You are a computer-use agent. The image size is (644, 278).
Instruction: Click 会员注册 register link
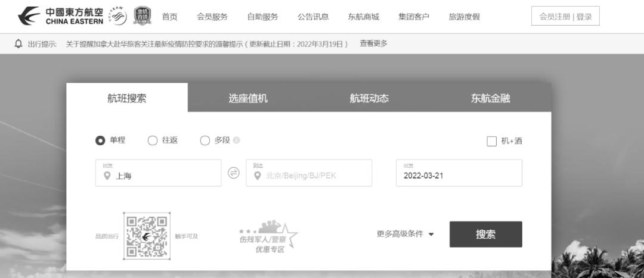(555, 17)
